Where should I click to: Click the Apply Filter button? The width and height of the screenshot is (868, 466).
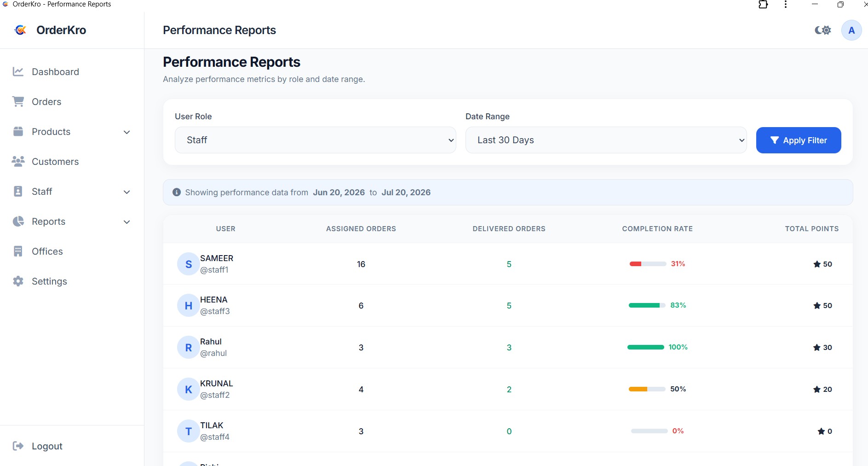tap(799, 140)
